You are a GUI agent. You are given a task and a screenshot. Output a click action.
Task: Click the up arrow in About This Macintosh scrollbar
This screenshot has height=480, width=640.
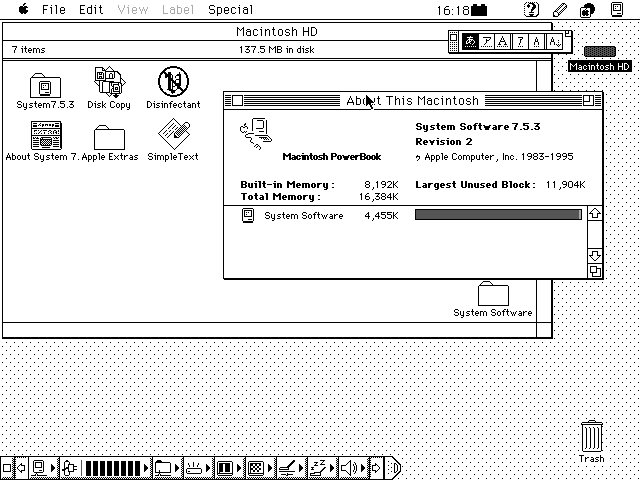(x=595, y=213)
